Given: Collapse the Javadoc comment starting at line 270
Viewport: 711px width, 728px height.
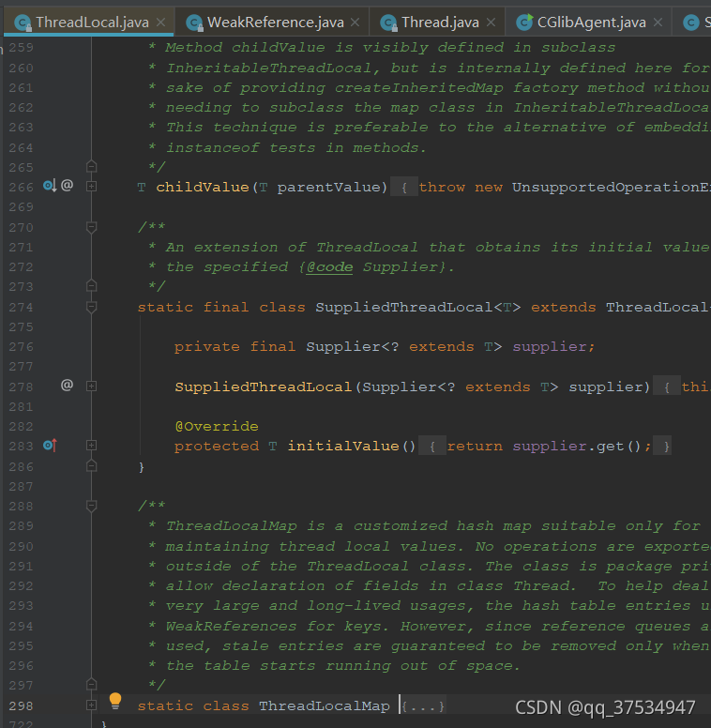Looking at the screenshot, I should pos(91,227).
